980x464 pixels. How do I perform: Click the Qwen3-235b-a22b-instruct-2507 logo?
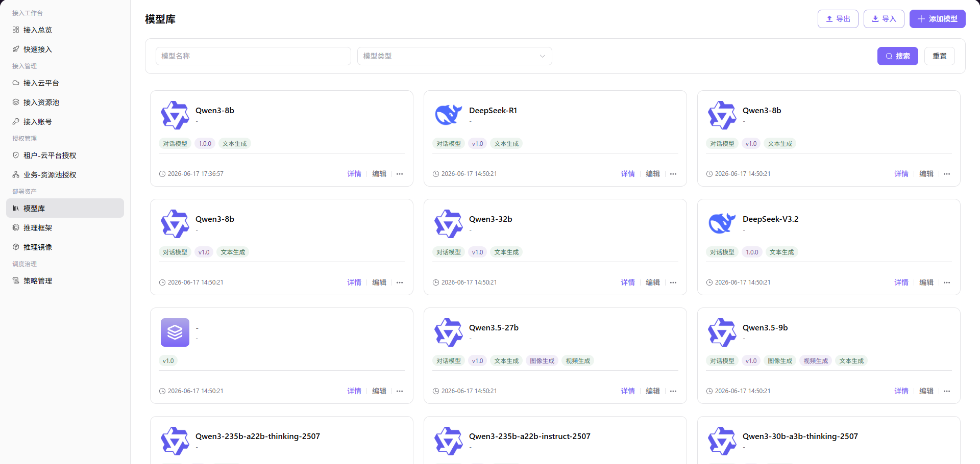point(449,441)
